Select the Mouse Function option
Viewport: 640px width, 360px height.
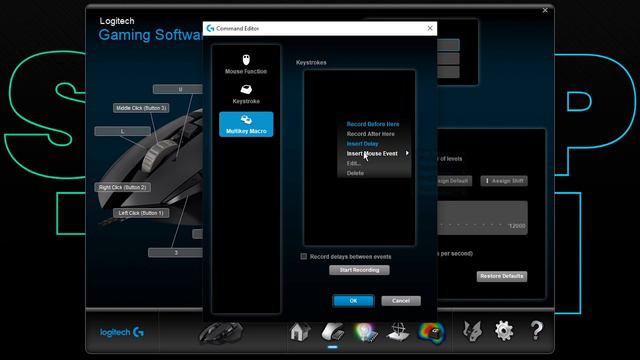pyautogui.click(x=246, y=64)
